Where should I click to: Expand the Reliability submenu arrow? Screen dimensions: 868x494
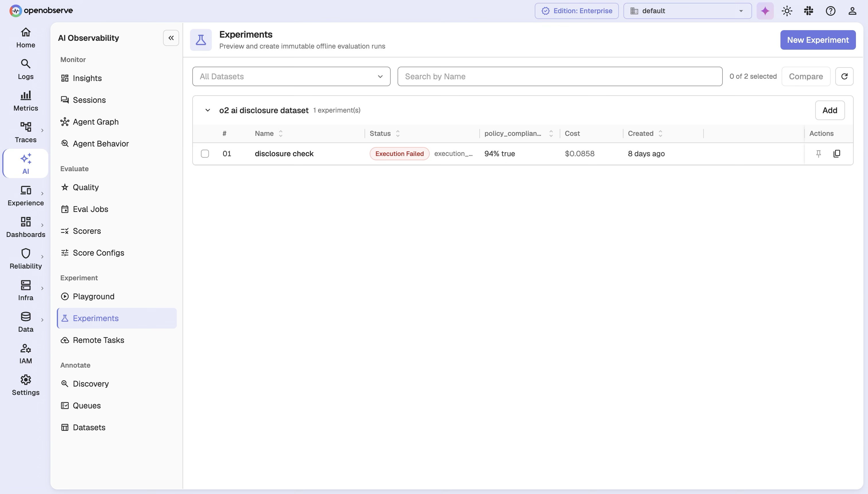pyautogui.click(x=42, y=256)
